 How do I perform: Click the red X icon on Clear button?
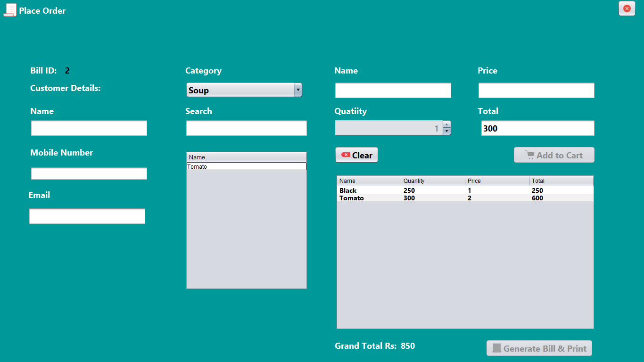tap(345, 155)
